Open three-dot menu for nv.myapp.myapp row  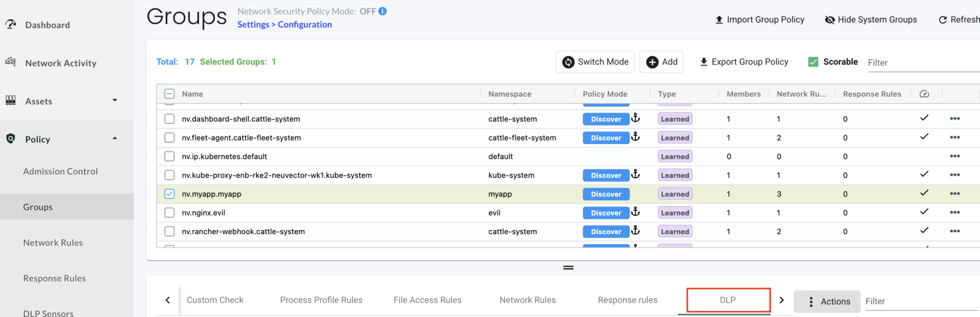[955, 194]
